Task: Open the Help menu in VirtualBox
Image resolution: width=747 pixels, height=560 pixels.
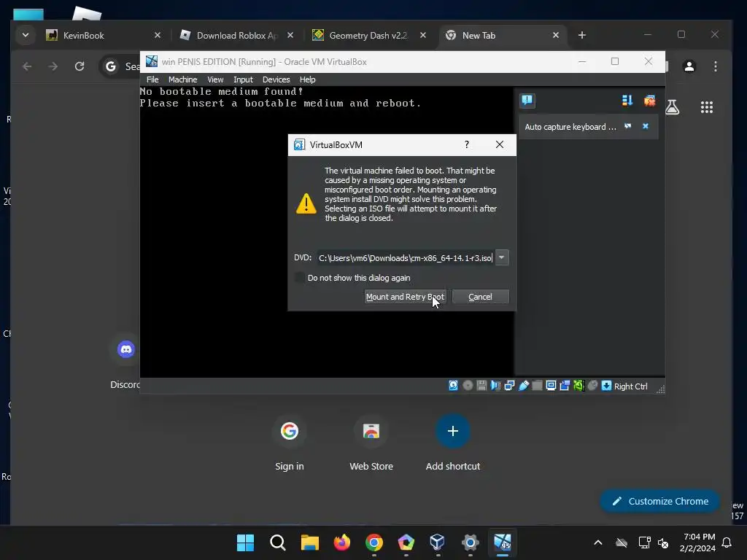Action: coord(307,79)
